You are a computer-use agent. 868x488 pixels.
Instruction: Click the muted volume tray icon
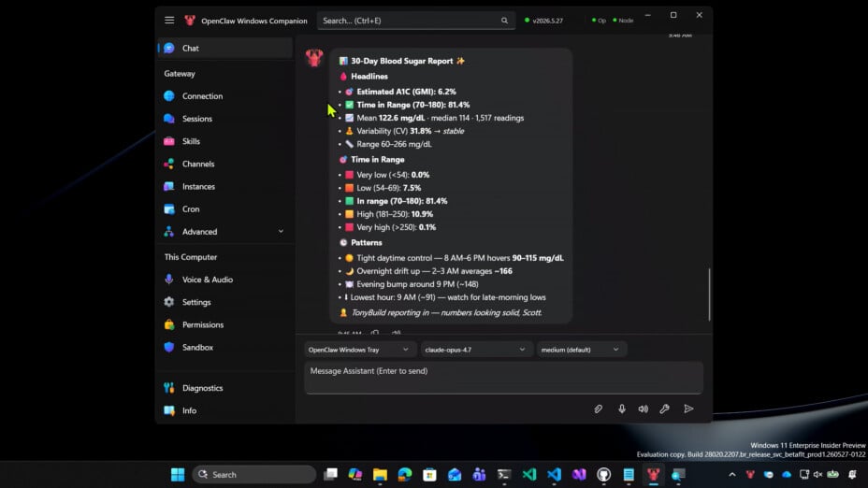(x=818, y=475)
